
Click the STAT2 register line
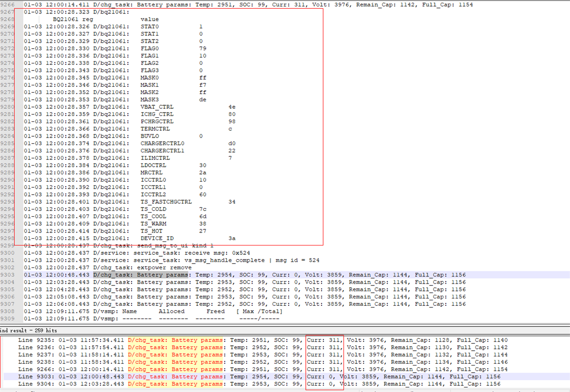[113, 41]
